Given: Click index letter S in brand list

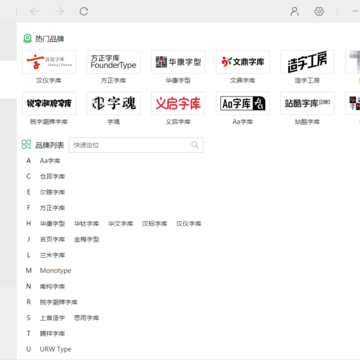Looking at the screenshot, I should coord(29,318).
